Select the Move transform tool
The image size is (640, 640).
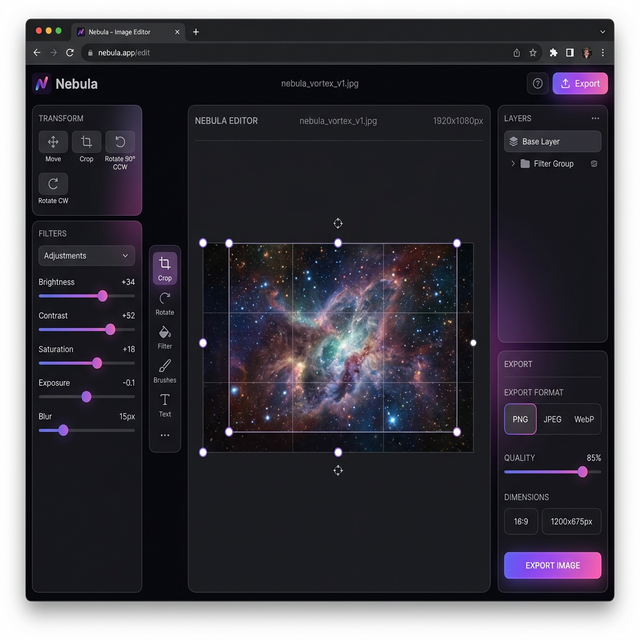coord(53,142)
